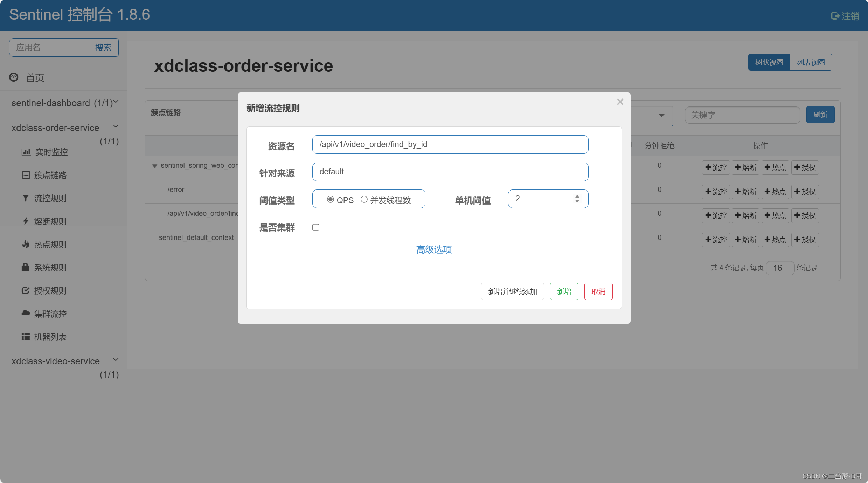Image resolution: width=868 pixels, height=483 pixels.
Task: Switch to 列表视图 list view
Action: coord(811,62)
